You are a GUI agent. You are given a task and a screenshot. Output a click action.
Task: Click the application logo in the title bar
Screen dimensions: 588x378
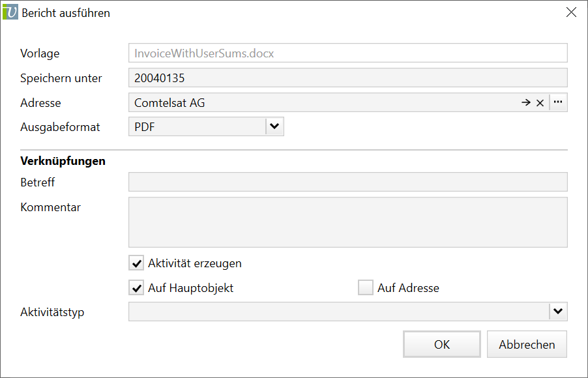(x=10, y=12)
